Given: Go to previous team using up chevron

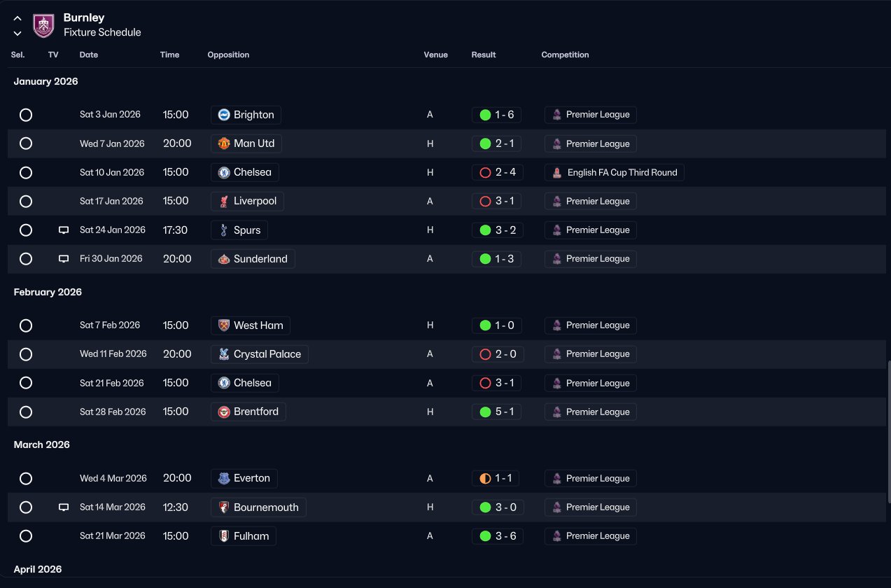Looking at the screenshot, I should point(17,18).
